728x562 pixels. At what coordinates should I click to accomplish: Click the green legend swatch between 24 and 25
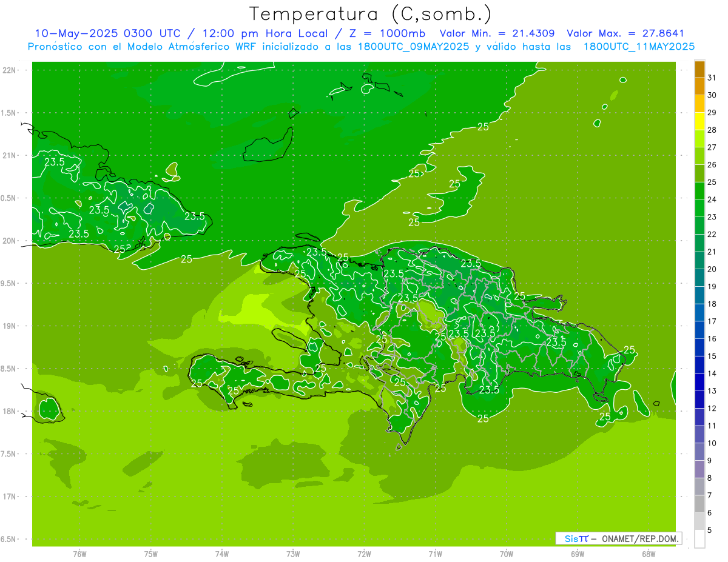tap(699, 190)
